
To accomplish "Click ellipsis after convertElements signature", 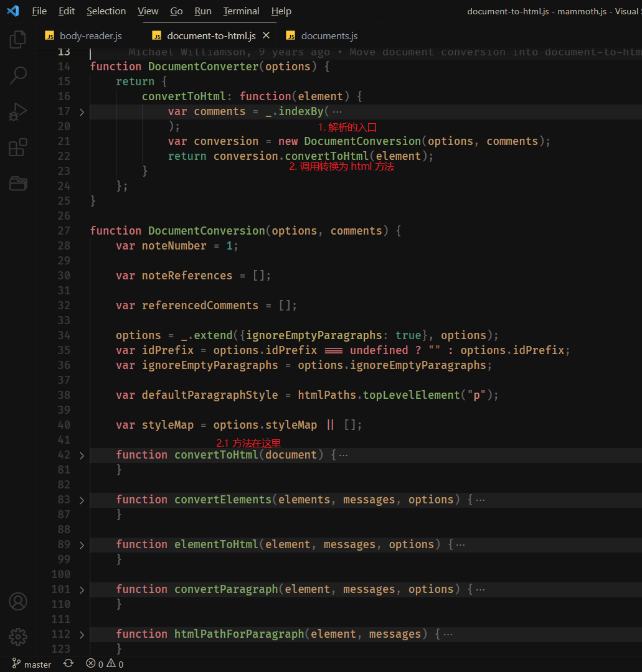I will [480, 500].
